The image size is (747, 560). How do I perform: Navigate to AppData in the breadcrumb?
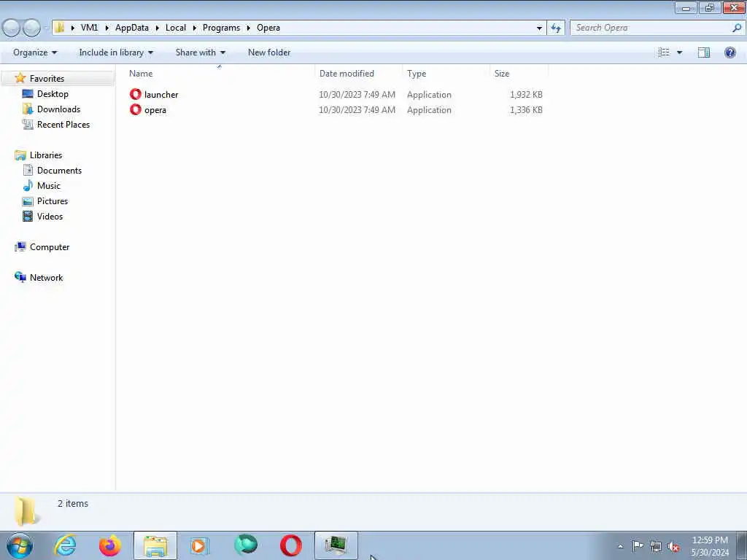(132, 28)
